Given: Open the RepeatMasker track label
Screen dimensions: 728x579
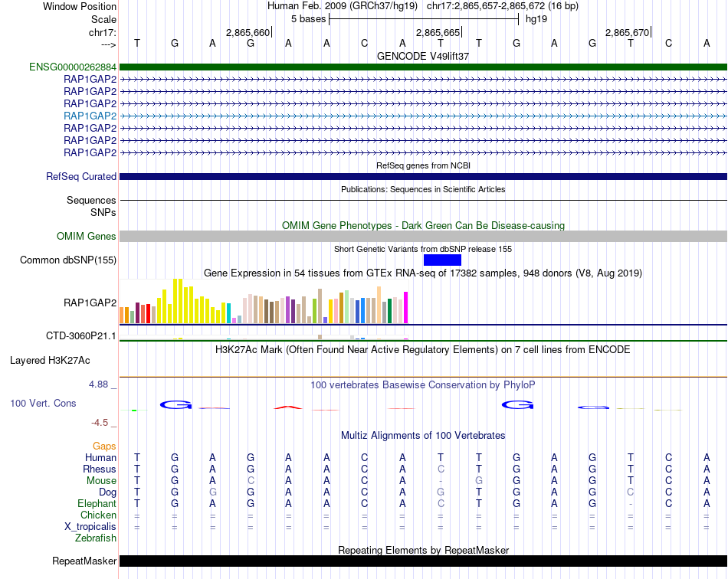Looking at the screenshot, I should pos(84,561).
